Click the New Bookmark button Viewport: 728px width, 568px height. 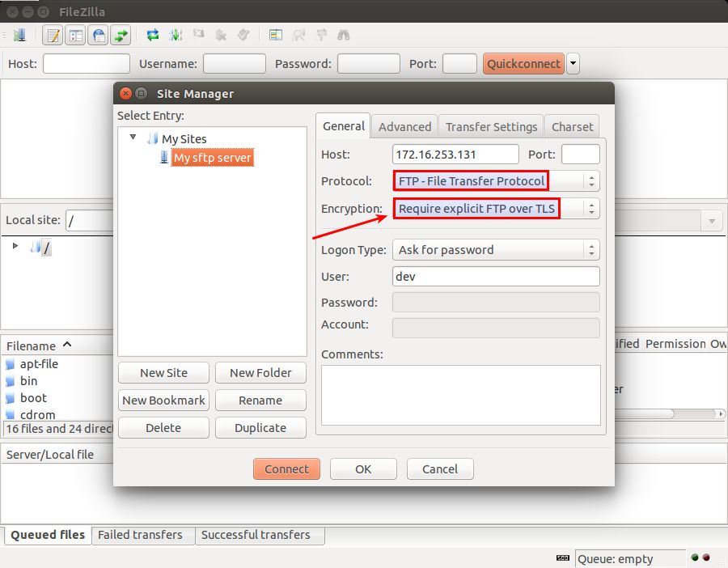164,401
